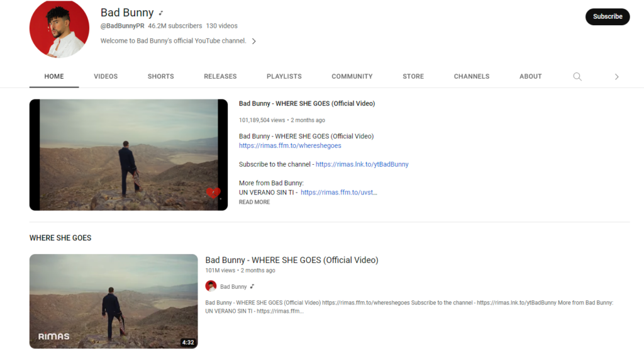The image size is (644, 358).
Task: Click the 46.2M subscribers text
Action: [x=175, y=26]
